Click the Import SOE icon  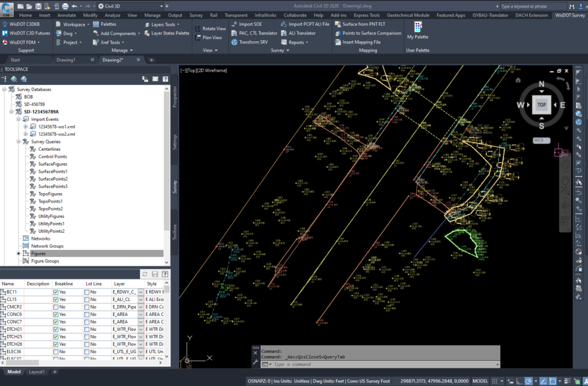point(234,24)
